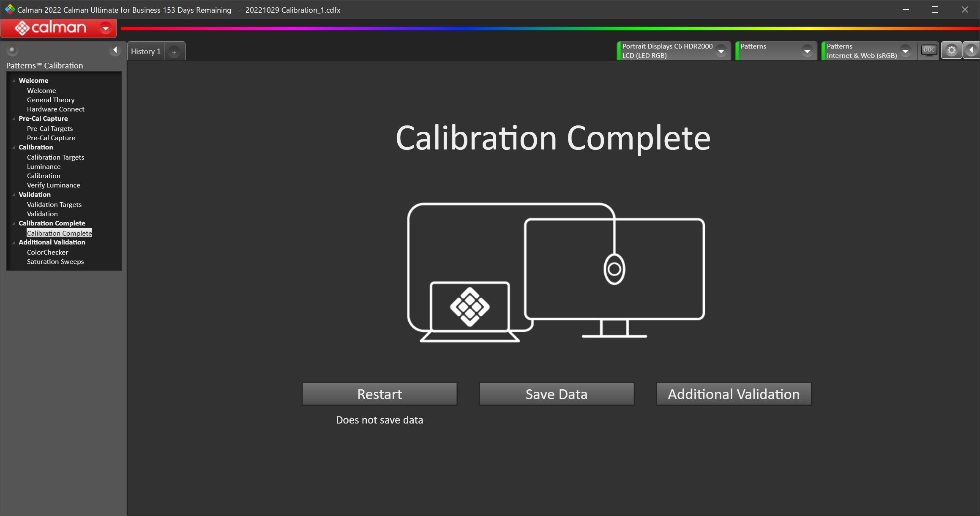The height and width of the screenshot is (516, 980).
Task: Click the Calman app icon in title bar
Action: pyautogui.click(x=10, y=9)
